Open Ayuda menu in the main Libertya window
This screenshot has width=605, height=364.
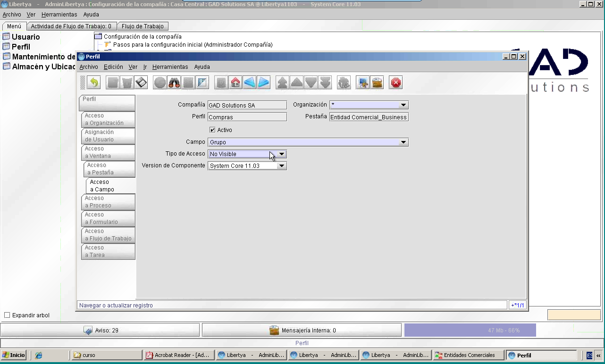[x=91, y=15]
